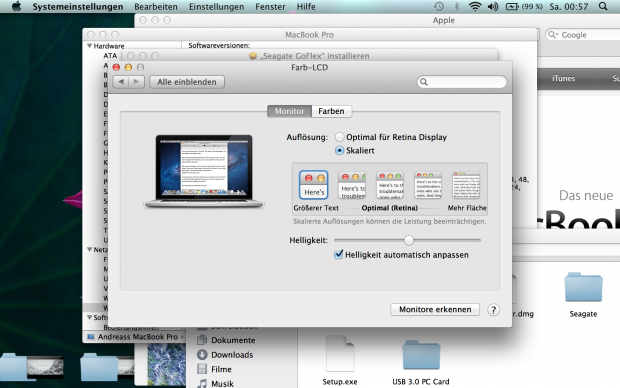
Task: Open the Einstellungen menu
Action: 216,7
